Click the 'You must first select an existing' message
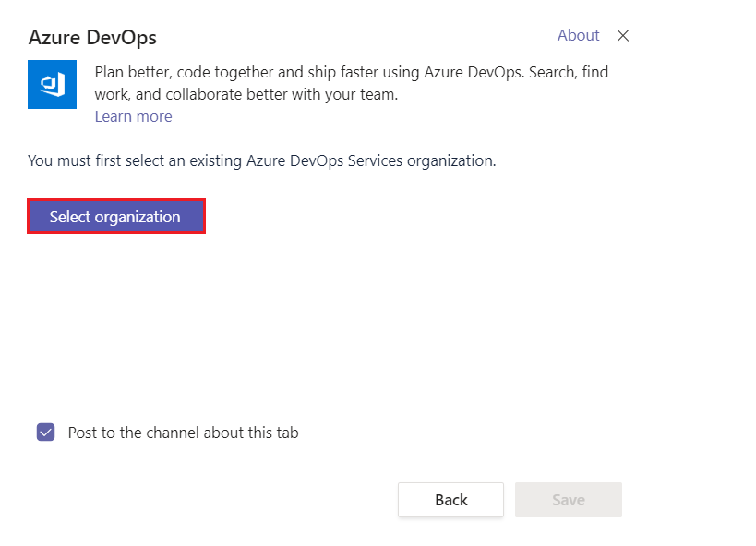Image resolution: width=756 pixels, height=546 pixels. point(262,161)
